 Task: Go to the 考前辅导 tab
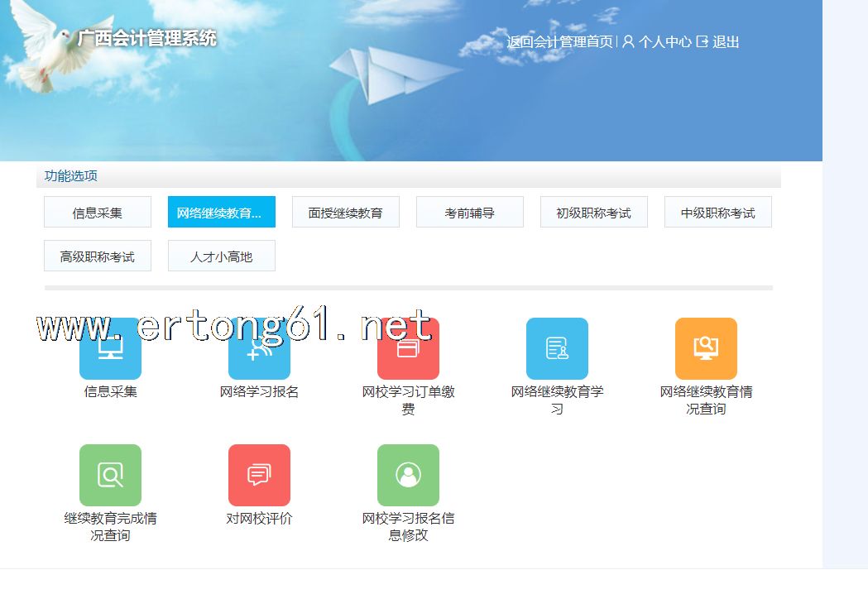470,213
